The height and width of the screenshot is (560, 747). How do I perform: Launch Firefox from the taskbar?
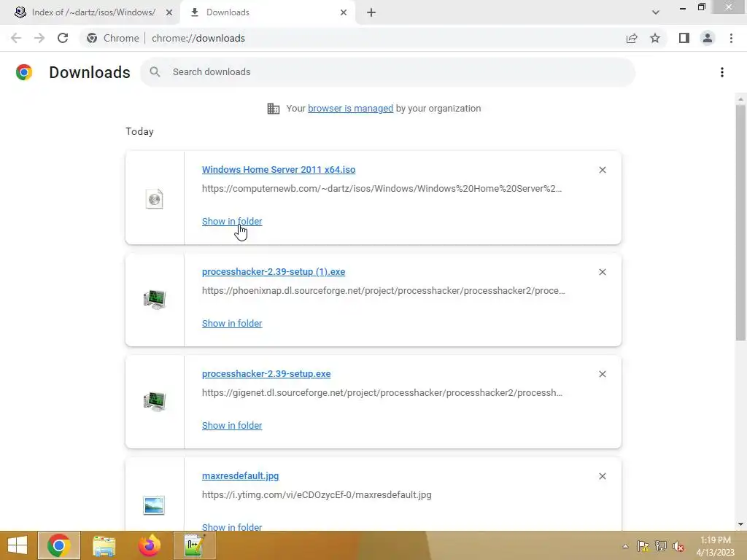(149, 545)
